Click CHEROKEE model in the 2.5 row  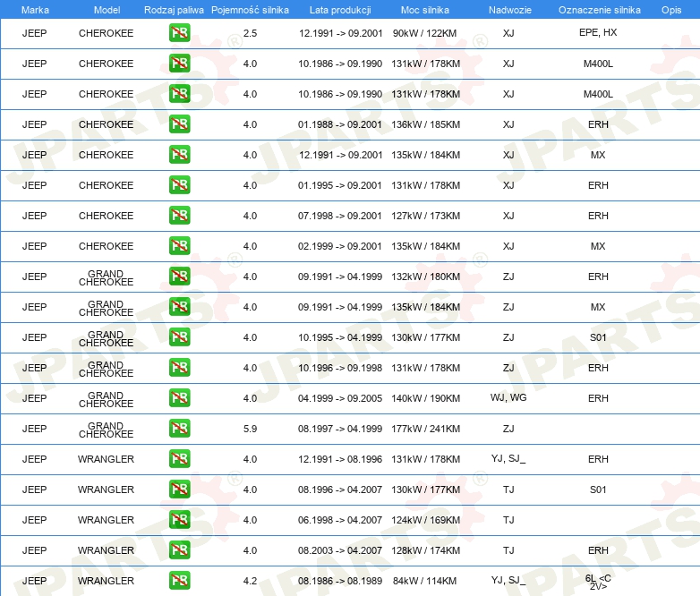pyautogui.click(x=106, y=33)
